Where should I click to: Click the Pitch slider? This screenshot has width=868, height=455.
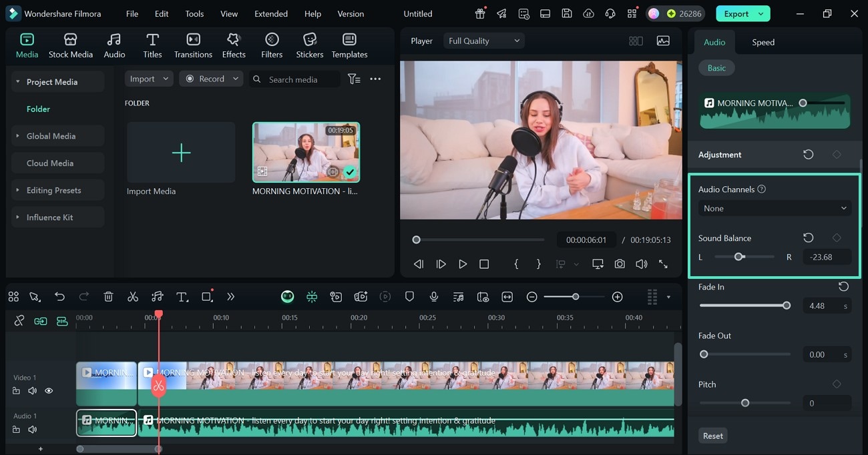tap(744, 403)
